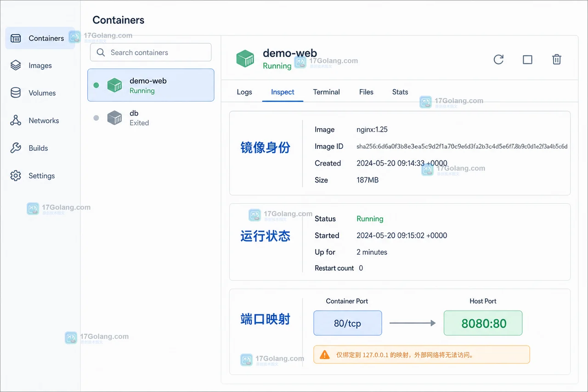Restart the demo-web container
588x392 pixels.
coord(498,59)
